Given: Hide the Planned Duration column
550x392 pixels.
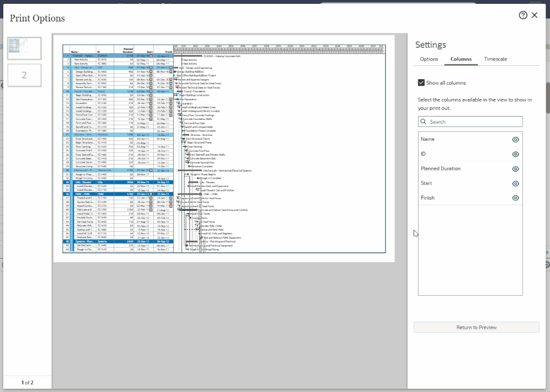Looking at the screenshot, I should pos(515,169).
